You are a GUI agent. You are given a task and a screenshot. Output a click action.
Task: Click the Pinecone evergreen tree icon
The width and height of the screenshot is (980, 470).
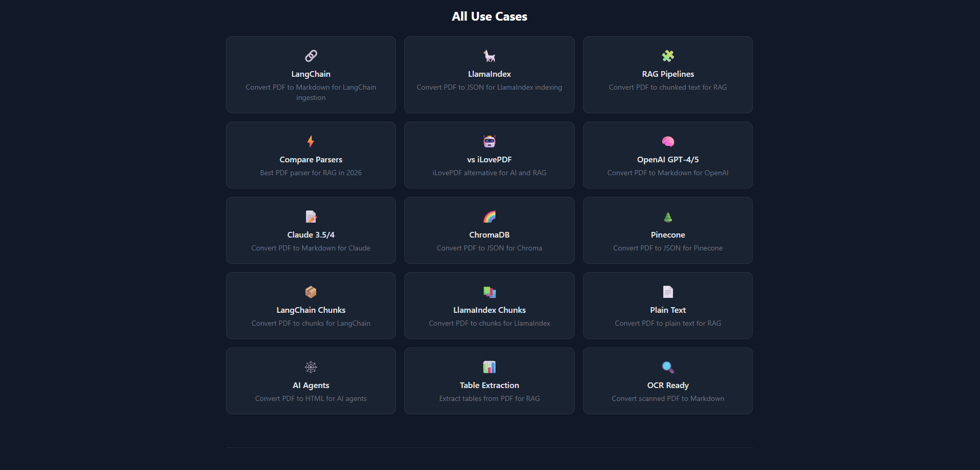coord(668,217)
